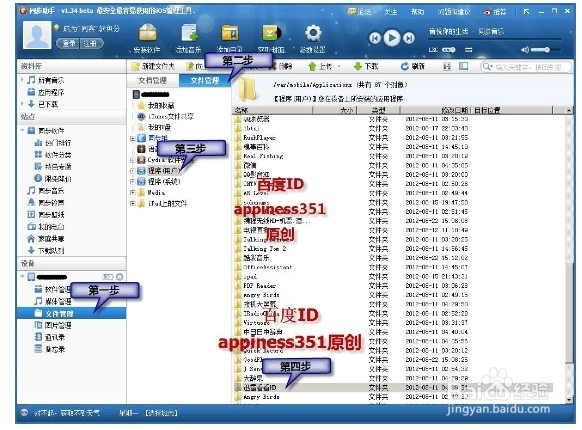Click the Login button under the avatar
This screenshot has height=430, width=582.
pos(68,43)
